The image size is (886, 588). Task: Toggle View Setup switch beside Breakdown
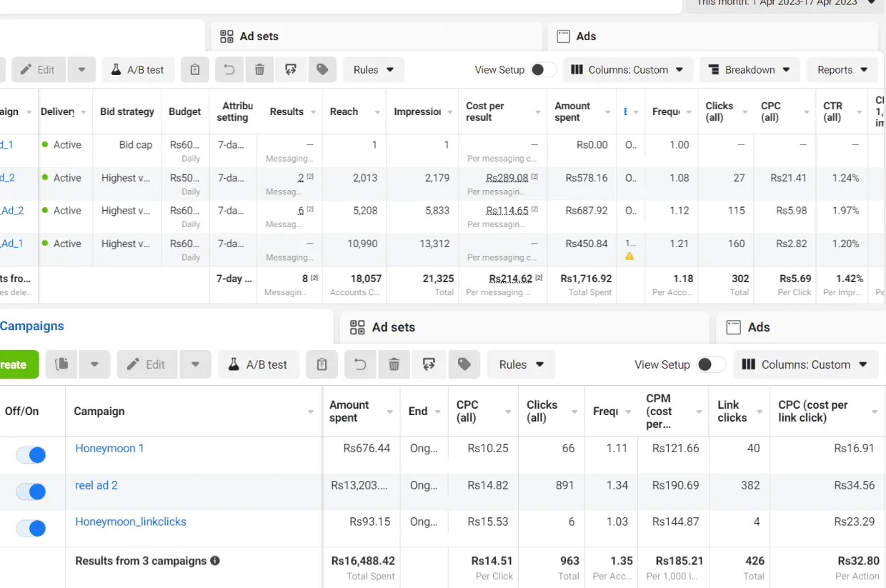coord(542,70)
